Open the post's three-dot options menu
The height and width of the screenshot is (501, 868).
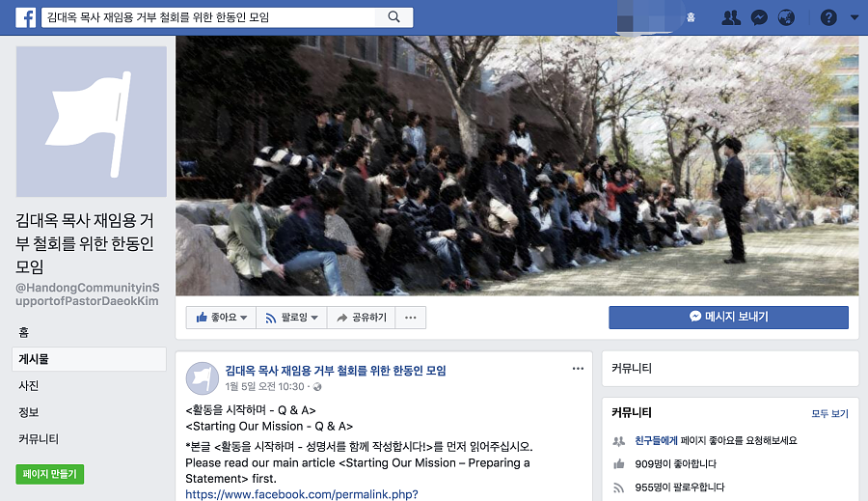point(578,369)
